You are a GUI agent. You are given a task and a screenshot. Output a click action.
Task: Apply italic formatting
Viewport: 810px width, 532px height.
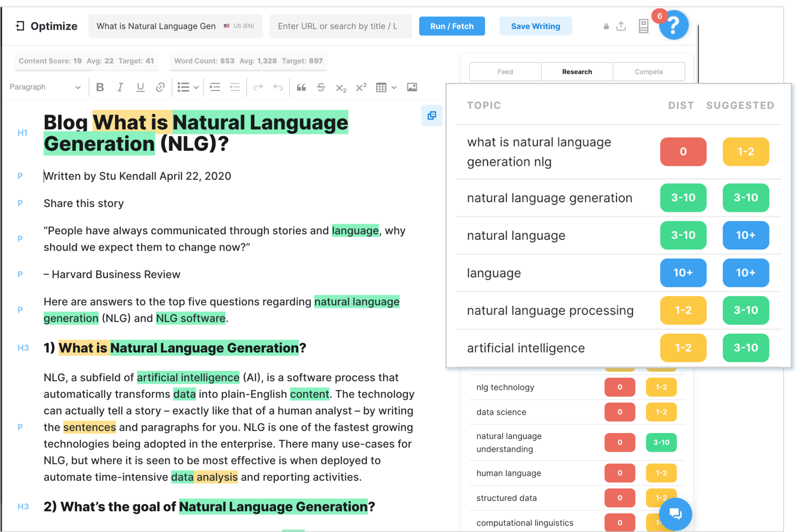[120, 87]
